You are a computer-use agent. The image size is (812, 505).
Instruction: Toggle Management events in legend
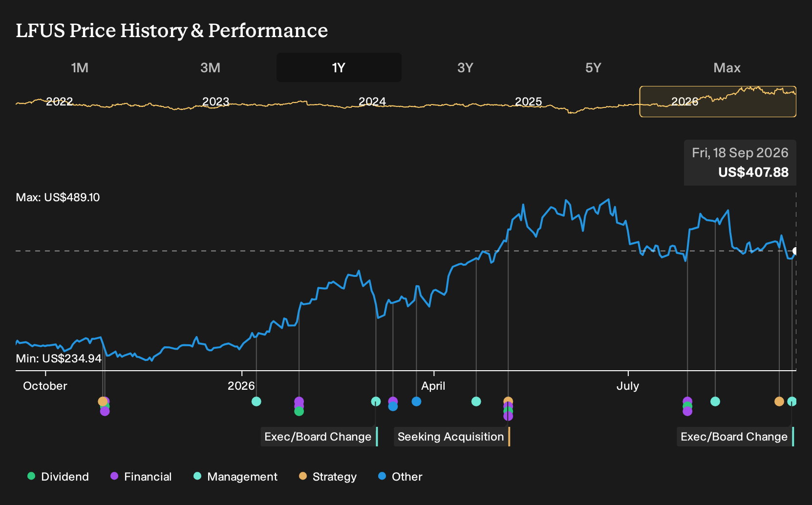coord(235,476)
